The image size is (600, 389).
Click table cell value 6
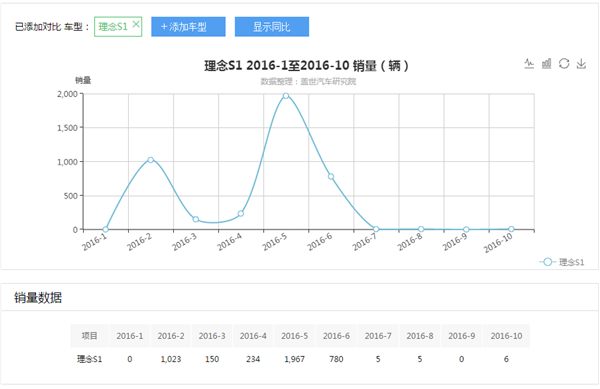pyautogui.click(x=506, y=359)
